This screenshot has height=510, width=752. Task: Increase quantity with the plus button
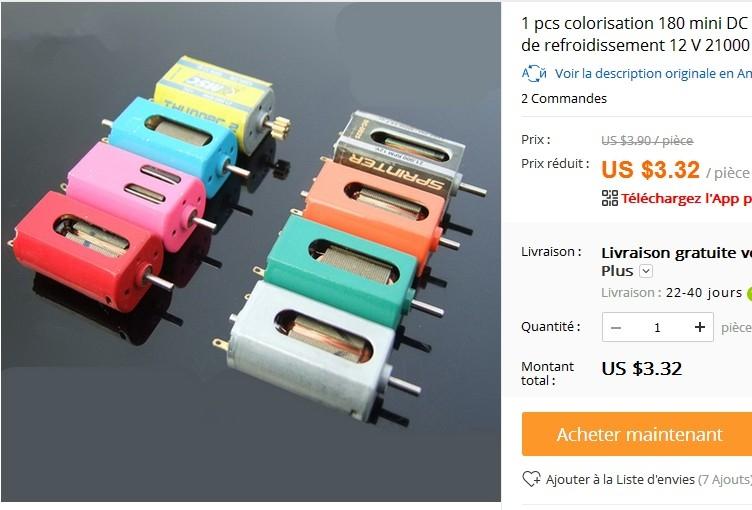pyautogui.click(x=700, y=327)
